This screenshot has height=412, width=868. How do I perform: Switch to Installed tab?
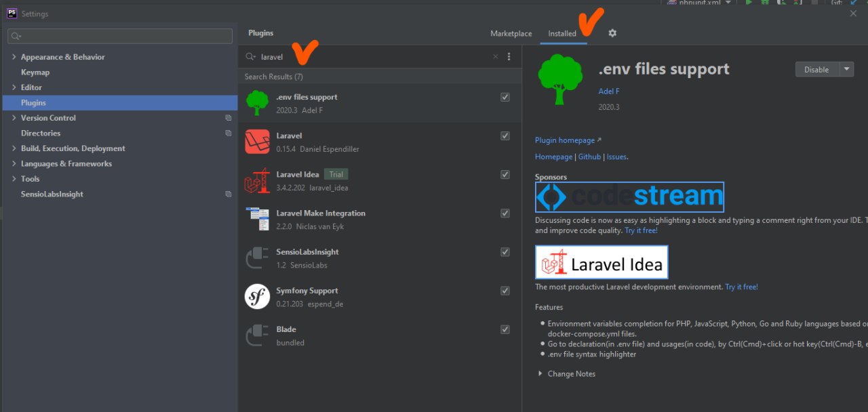pyautogui.click(x=562, y=33)
